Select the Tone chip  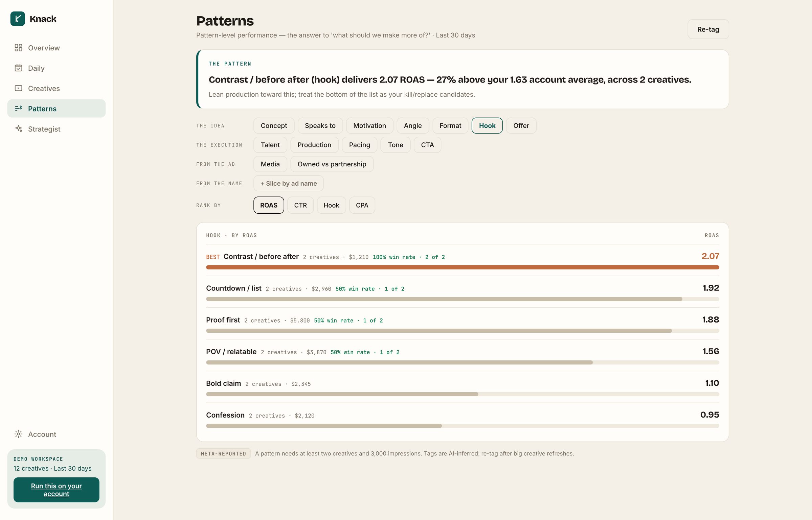(x=396, y=145)
